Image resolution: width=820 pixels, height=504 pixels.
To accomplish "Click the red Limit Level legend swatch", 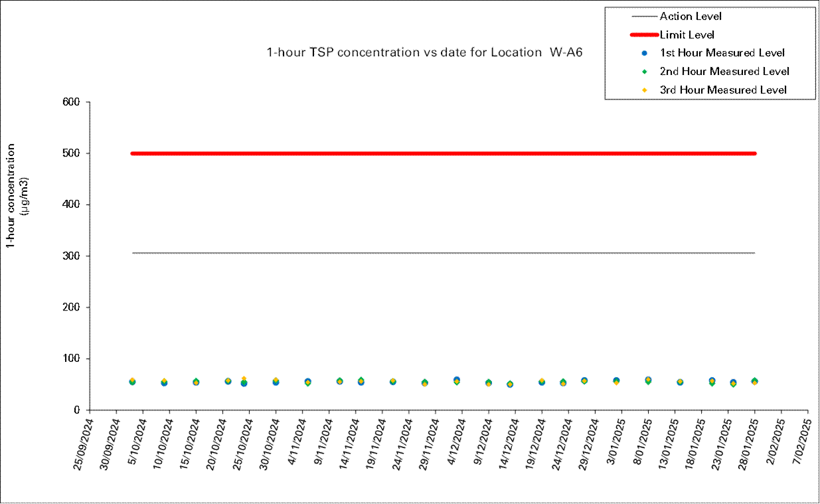I will pos(644,35).
